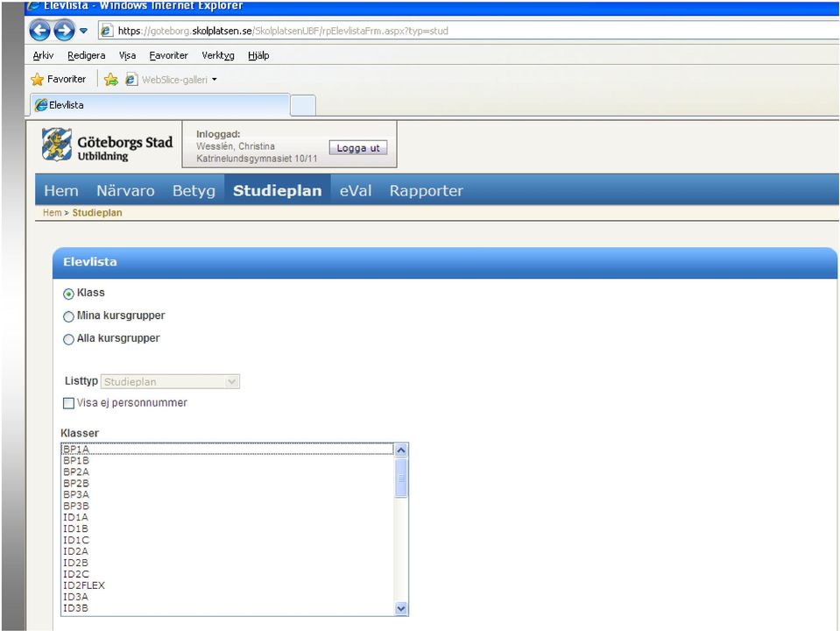This screenshot has height=631, width=840.
Task: Select class ID2A in Klasser list
Action: [228, 551]
